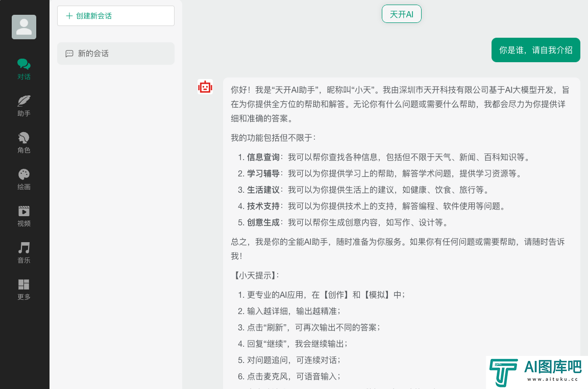The image size is (588, 389).
Task: Open the 更多 grid icon
Action: click(x=24, y=284)
